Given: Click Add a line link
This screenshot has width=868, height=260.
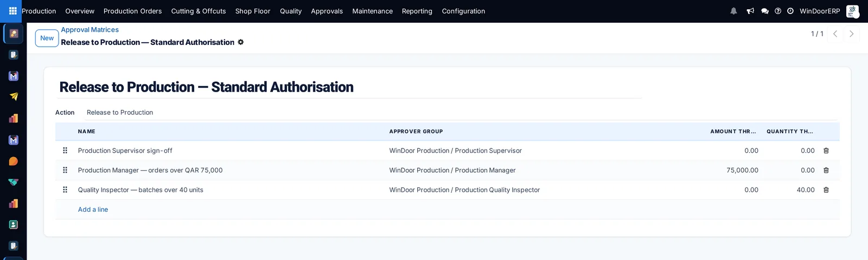Looking at the screenshot, I should [93, 210].
